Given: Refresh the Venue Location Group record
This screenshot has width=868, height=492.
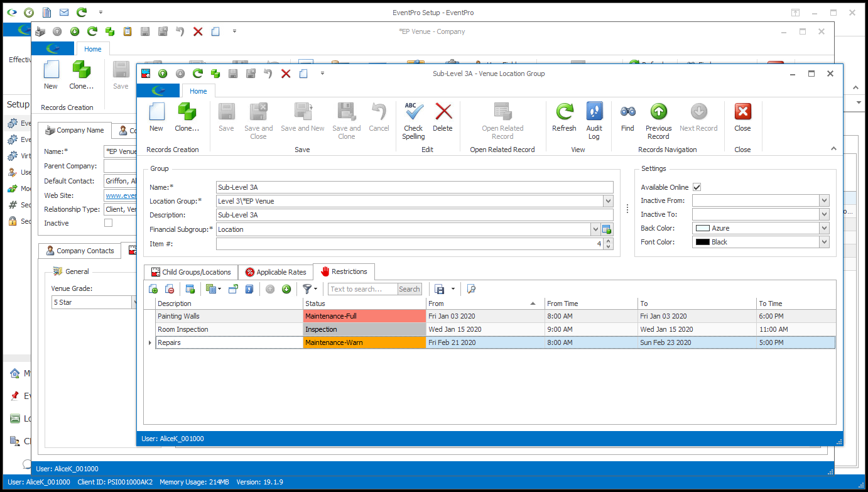Looking at the screenshot, I should coord(564,117).
